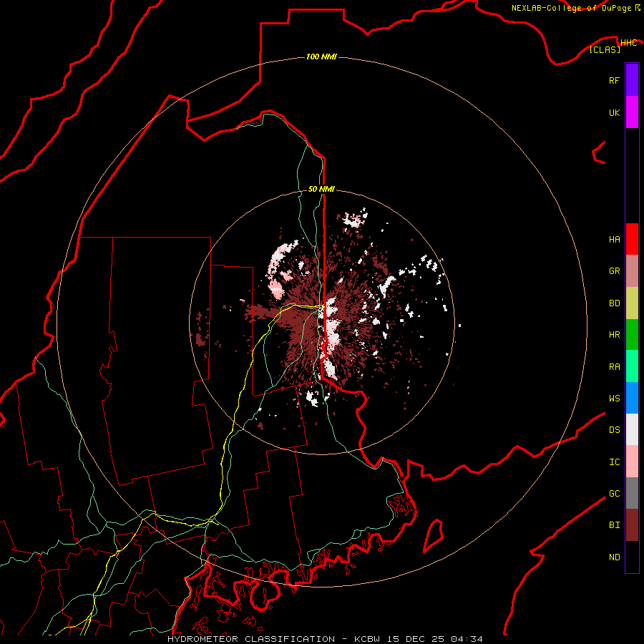Click the ND black legend swatch
This screenshot has height=644, width=644.
point(632,557)
